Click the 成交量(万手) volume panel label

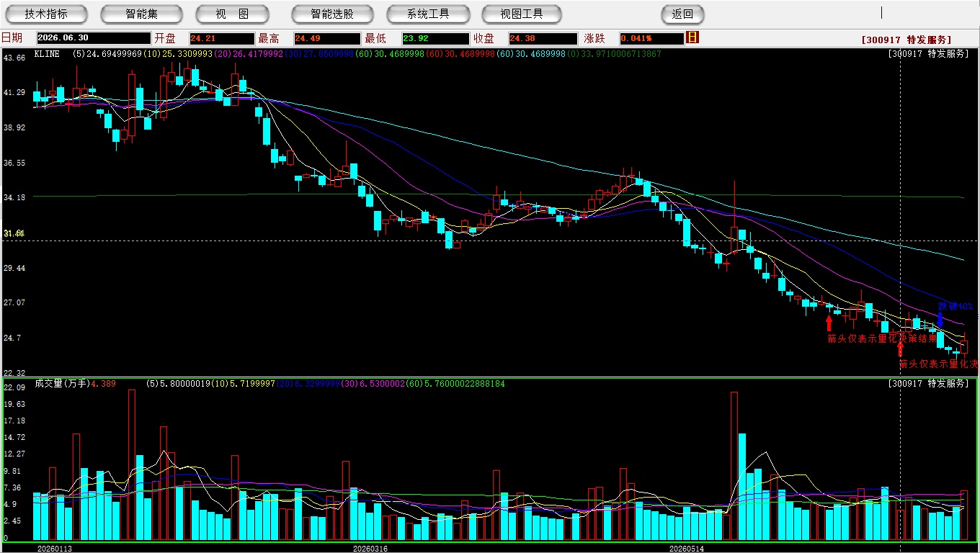click(x=62, y=384)
